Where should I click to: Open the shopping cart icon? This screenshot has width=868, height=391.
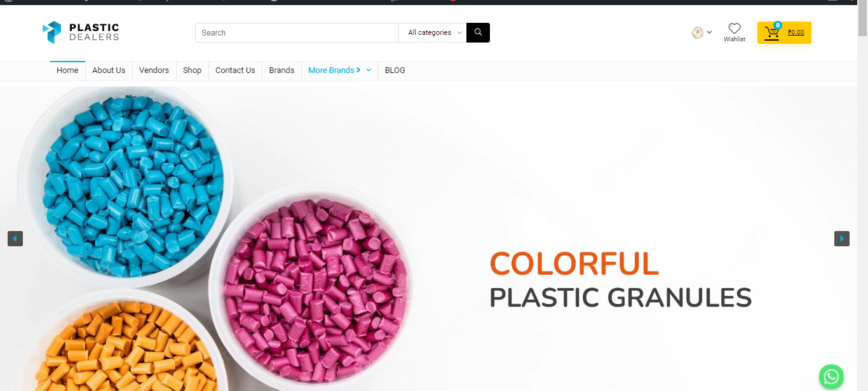[772, 33]
